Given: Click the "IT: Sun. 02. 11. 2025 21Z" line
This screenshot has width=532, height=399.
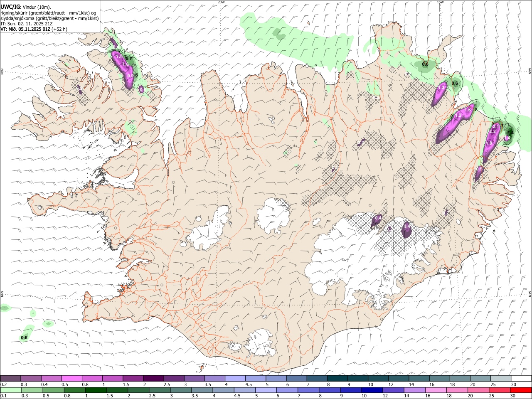Looking at the screenshot, I should coord(27,24).
